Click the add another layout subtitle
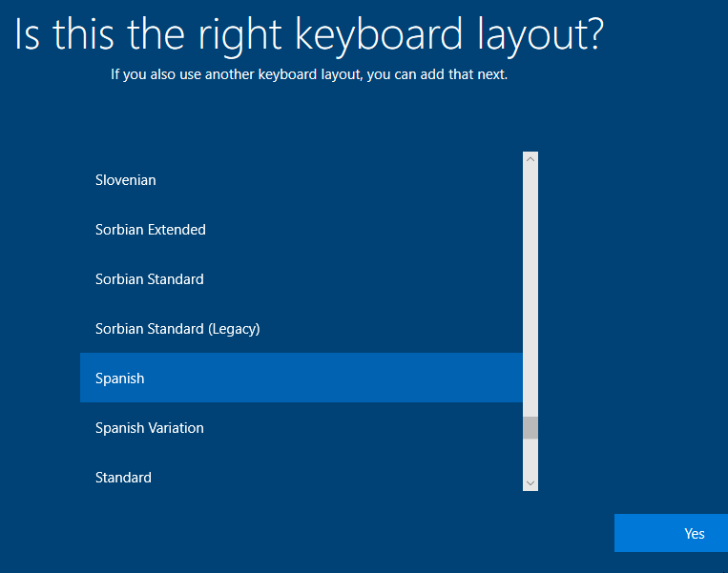This screenshot has width=728, height=573. [309, 74]
